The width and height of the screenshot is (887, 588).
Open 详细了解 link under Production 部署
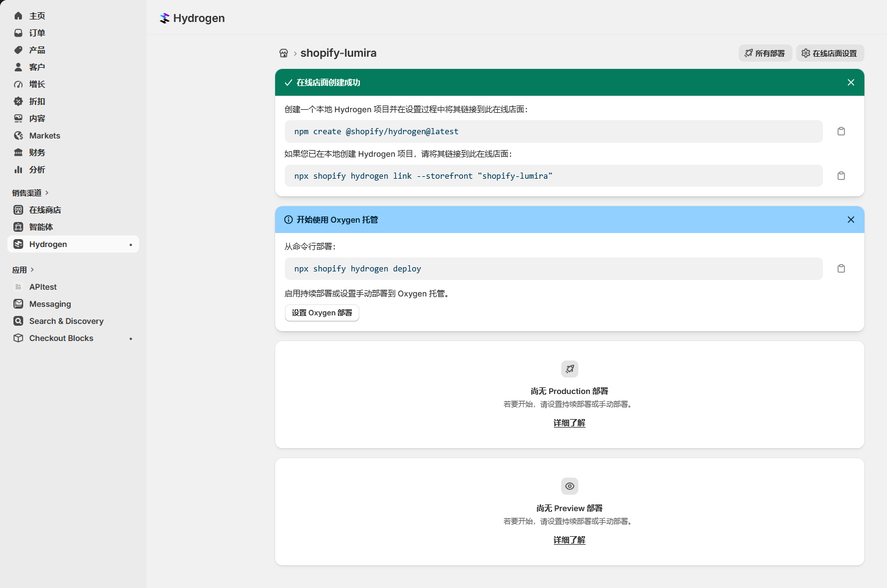[569, 423]
